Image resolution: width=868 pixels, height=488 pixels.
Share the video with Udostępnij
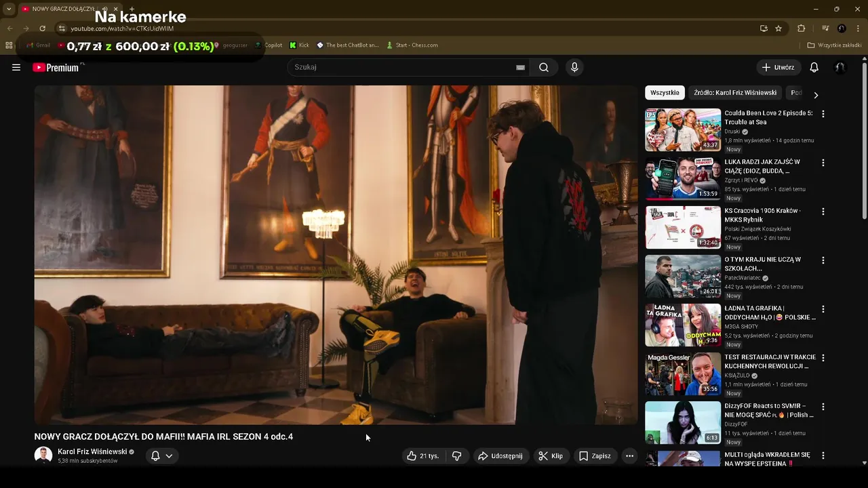click(500, 456)
